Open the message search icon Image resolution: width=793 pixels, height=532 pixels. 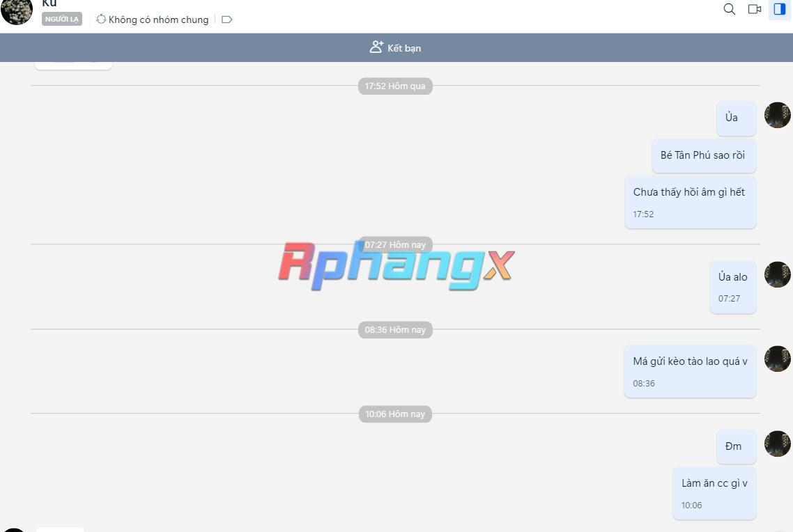pyautogui.click(x=730, y=9)
